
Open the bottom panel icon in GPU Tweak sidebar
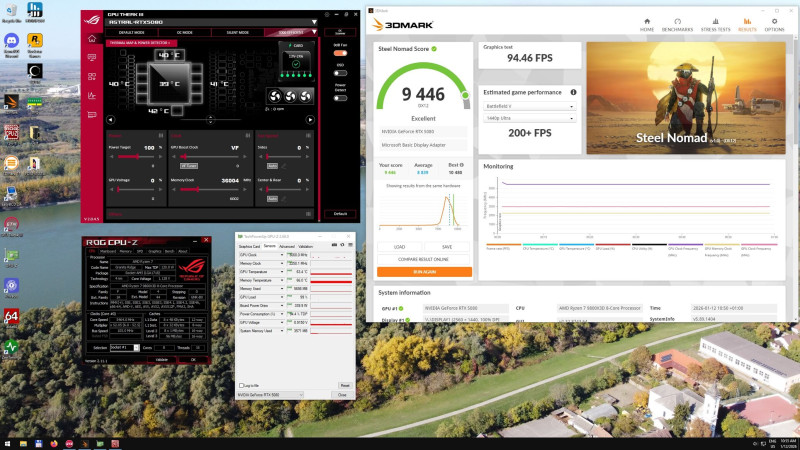click(92, 115)
